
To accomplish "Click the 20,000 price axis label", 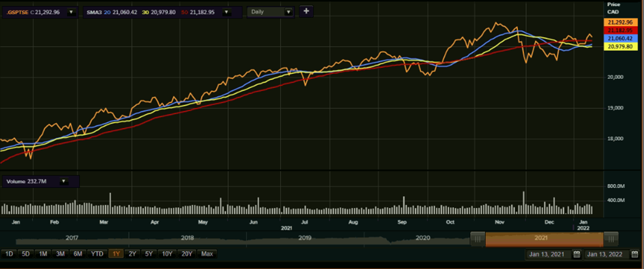I will pos(615,78).
